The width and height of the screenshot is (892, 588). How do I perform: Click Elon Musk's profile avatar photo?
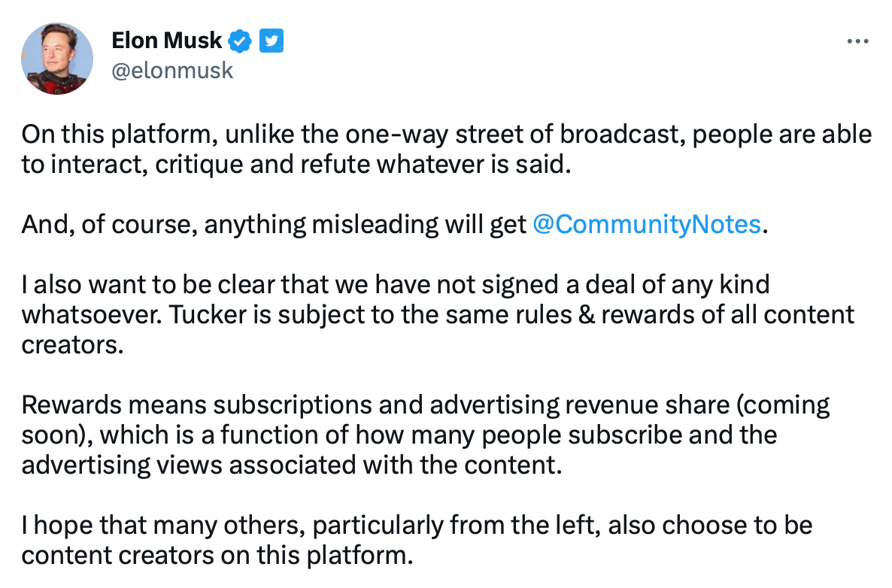[x=57, y=59]
